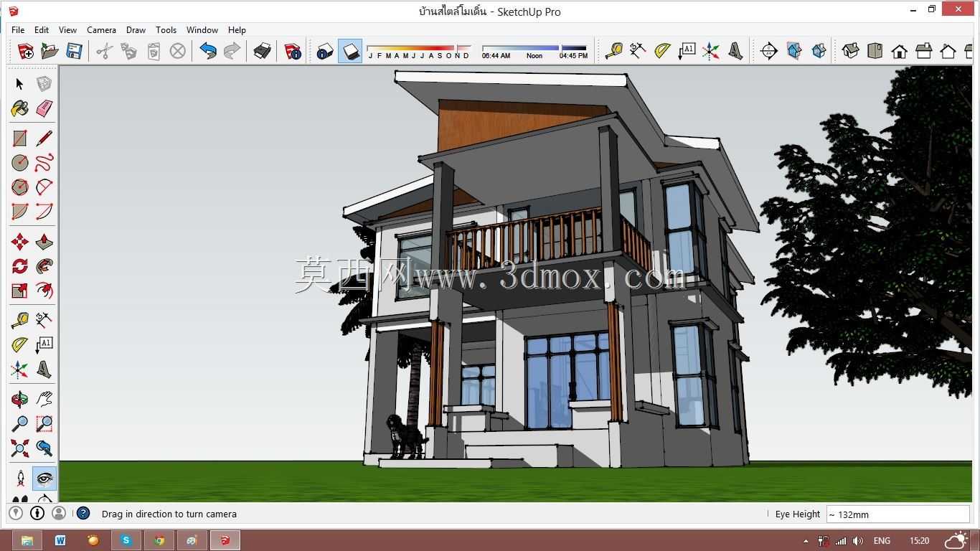980x551 pixels.
Task: Toggle Display Section Cuts
Action: pos(819,51)
